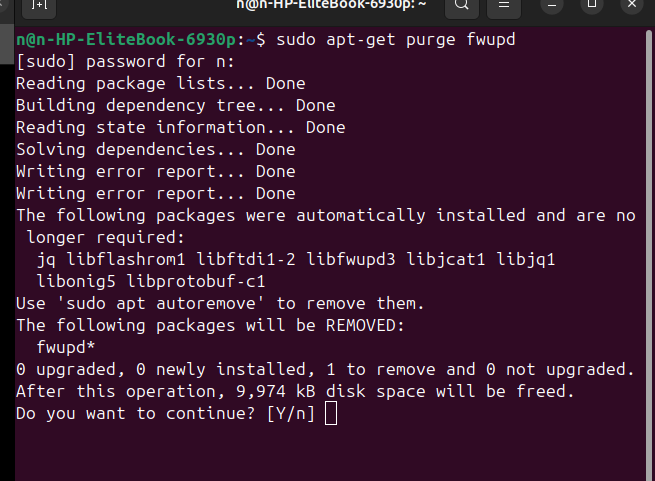Click the 'libprotobuf-c1' package name
Viewport: 655px width, 481px height.
195,281
